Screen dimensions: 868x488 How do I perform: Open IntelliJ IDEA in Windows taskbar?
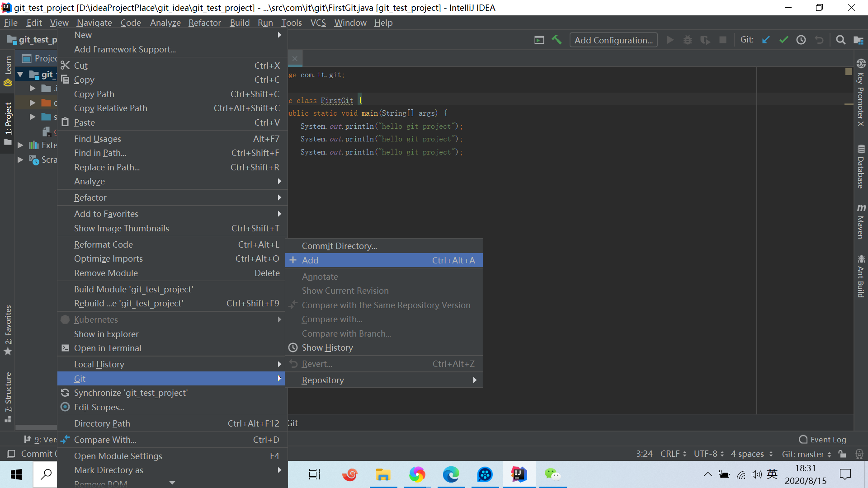(519, 474)
